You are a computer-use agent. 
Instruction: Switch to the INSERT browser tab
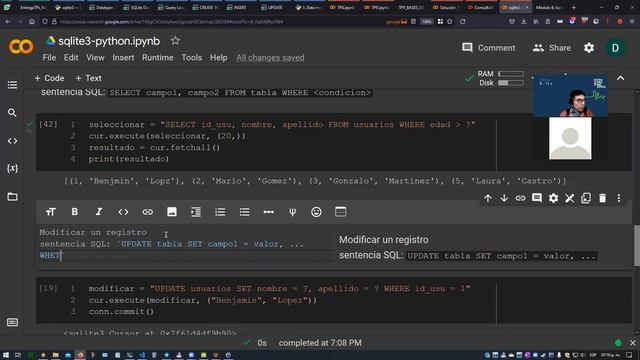click(x=240, y=7)
